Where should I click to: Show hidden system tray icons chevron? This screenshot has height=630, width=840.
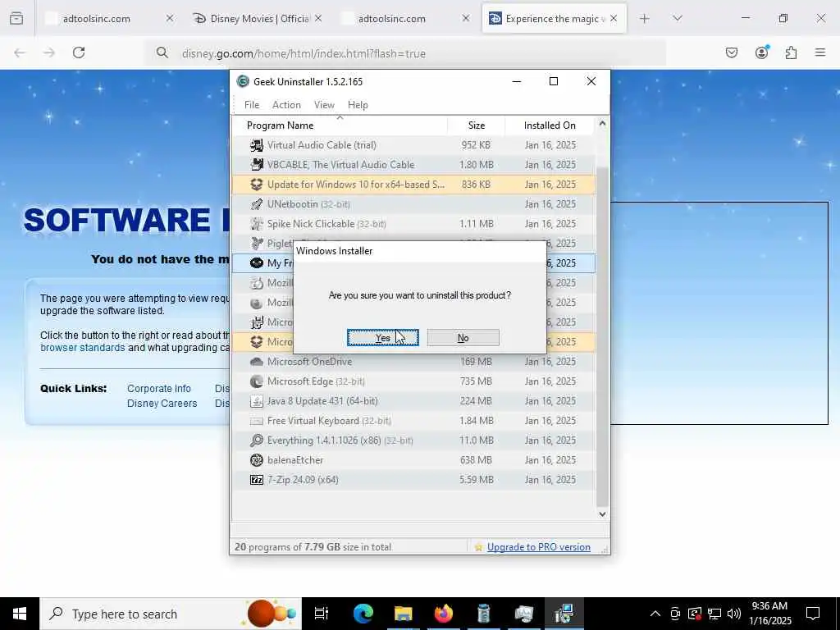[655, 614]
